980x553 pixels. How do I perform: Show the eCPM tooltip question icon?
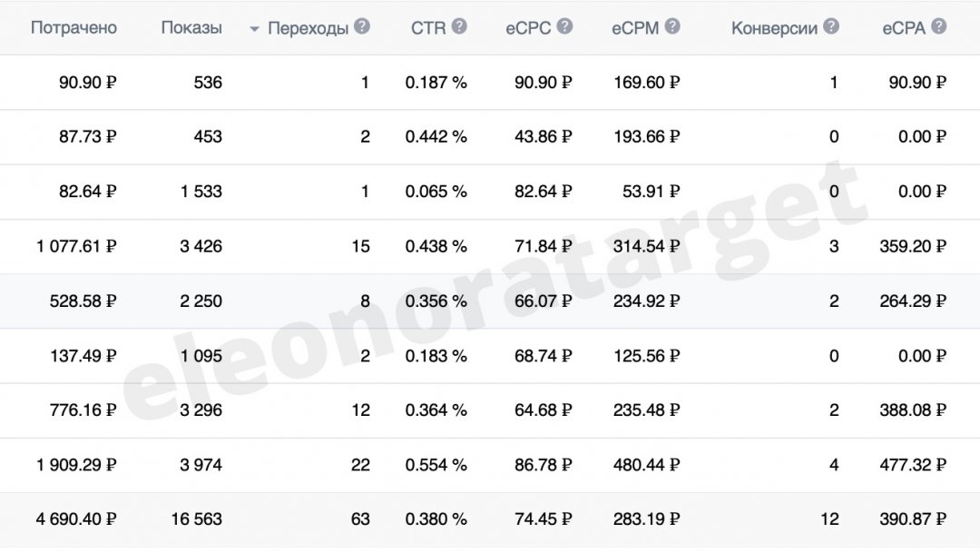click(672, 26)
